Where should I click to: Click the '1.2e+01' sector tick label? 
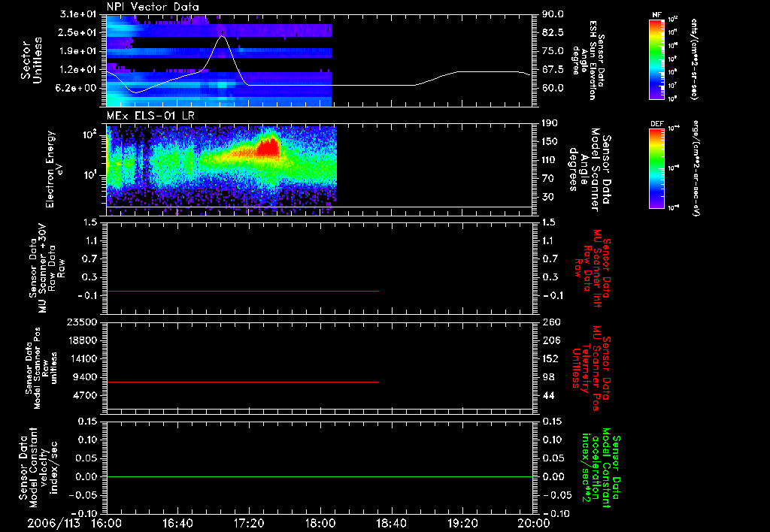[x=77, y=70]
